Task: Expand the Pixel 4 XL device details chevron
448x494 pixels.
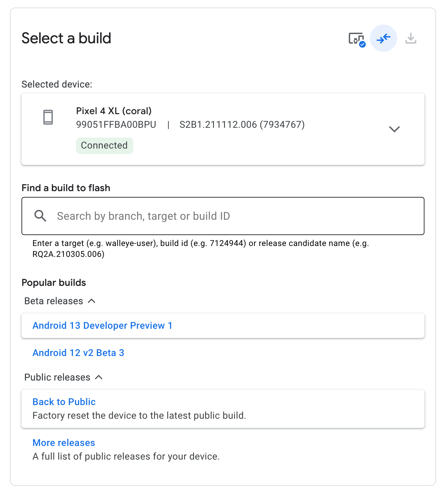Action: tap(394, 129)
